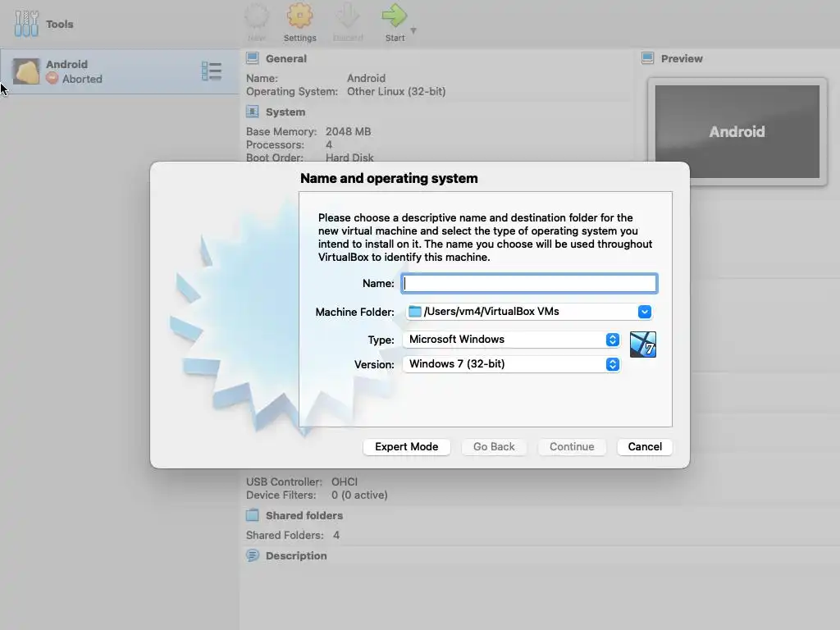Open the Version dropdown showing Windows 7 (32-bit)

point(511,364)
